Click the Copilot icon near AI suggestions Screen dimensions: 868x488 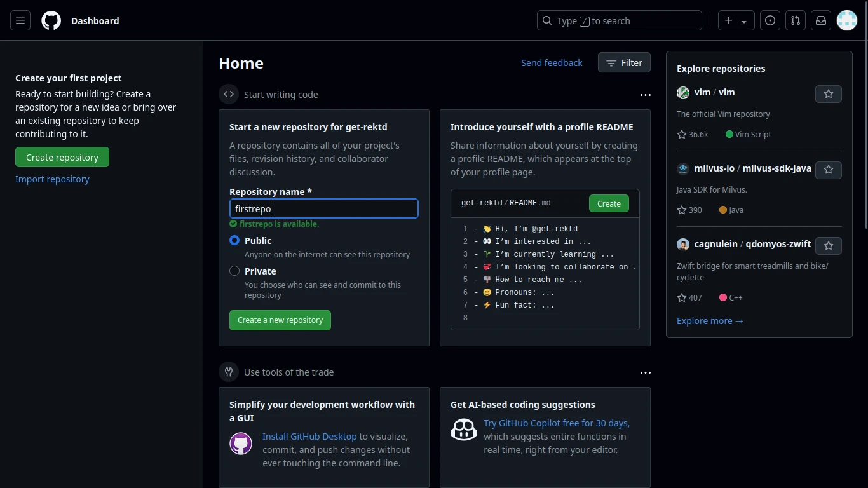pos(464,430)
